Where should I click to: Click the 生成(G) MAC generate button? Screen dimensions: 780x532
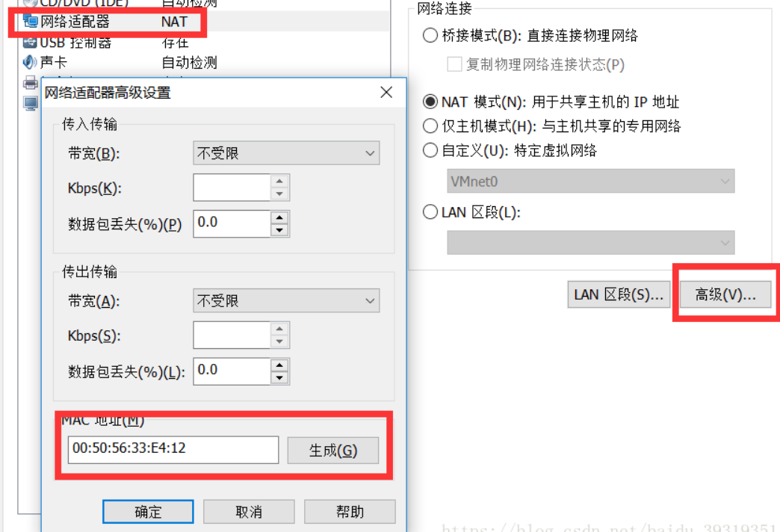pos(332,451)
